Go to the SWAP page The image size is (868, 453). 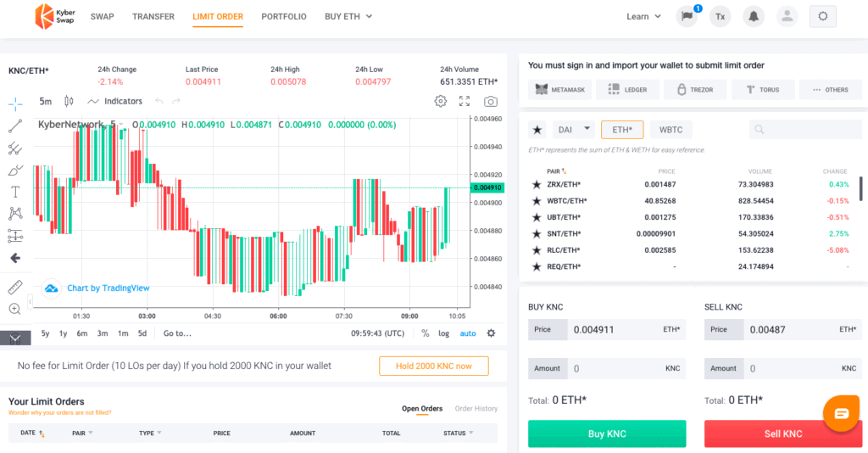103,17
